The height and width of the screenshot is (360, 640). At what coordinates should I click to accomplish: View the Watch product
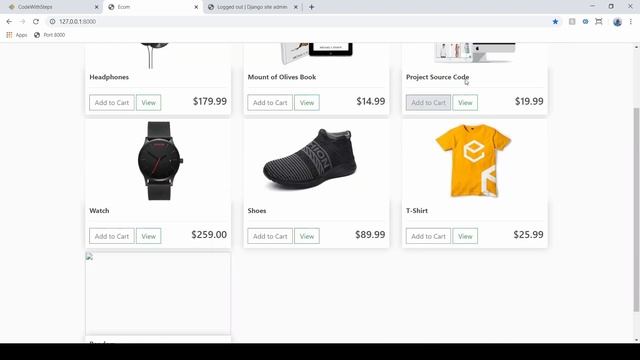click(x=149, y=236)
